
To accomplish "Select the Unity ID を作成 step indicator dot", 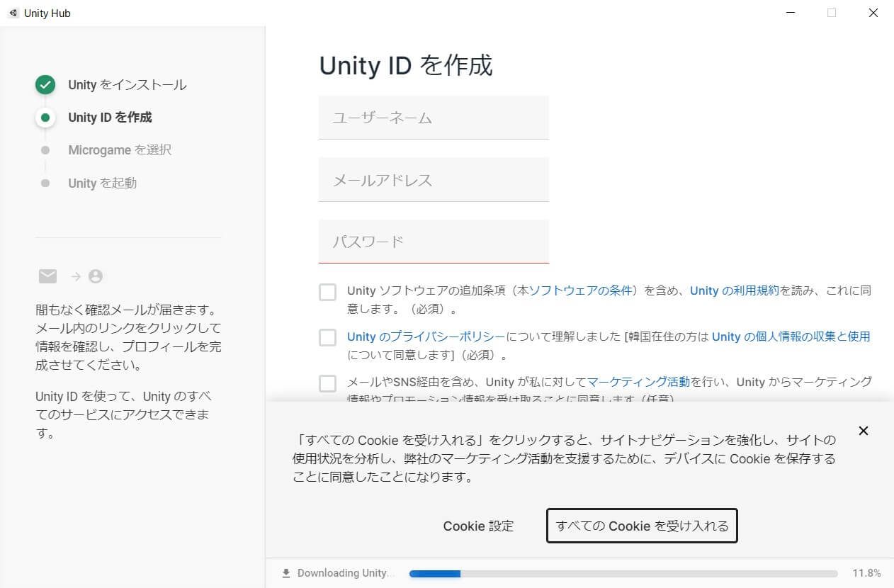I will [x=45, y=117].
